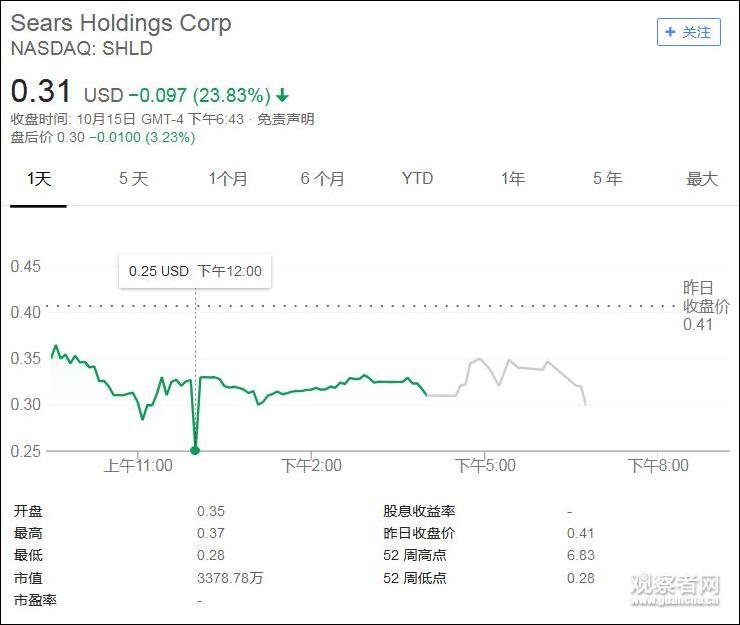The image size is (740, 625).
Task: Click the 下午5:00 time axis label
Action: point(485,465)
